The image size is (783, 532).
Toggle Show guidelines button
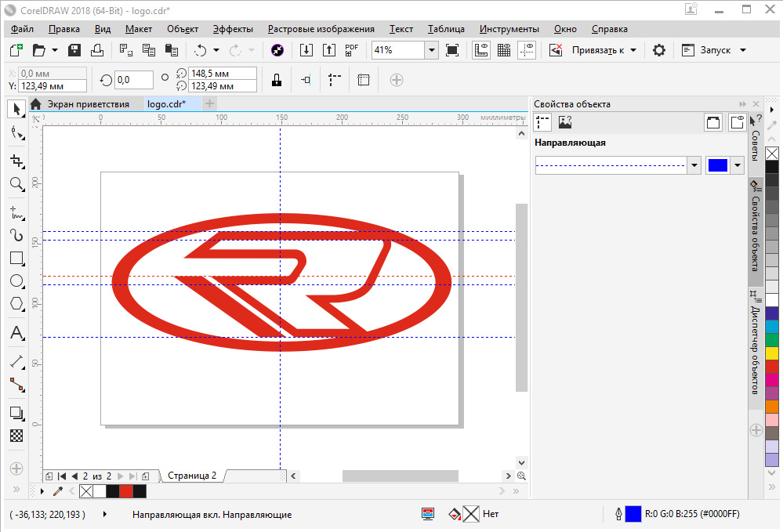pyautogui.click(x=527, y=50)
